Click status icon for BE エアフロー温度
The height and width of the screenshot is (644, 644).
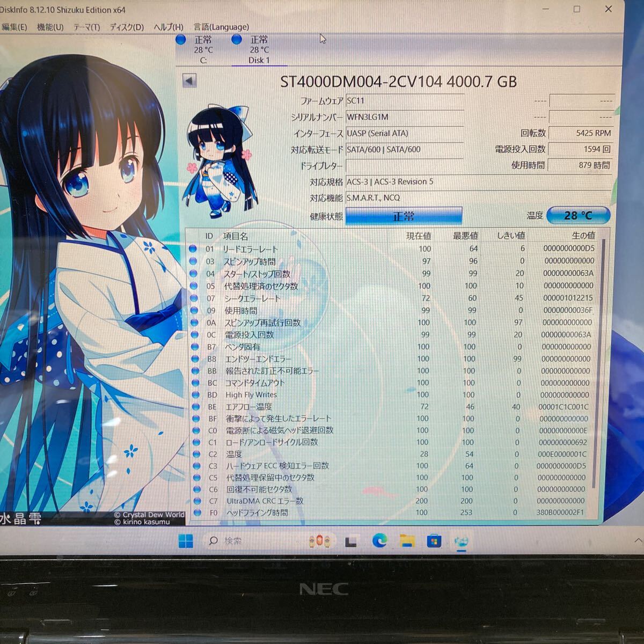(196, 407)
